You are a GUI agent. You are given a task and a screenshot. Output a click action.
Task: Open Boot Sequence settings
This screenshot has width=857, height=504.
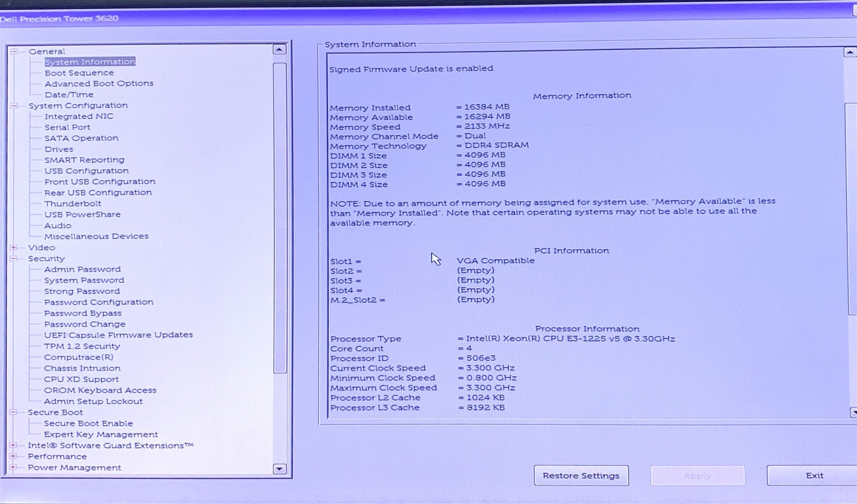79,73
